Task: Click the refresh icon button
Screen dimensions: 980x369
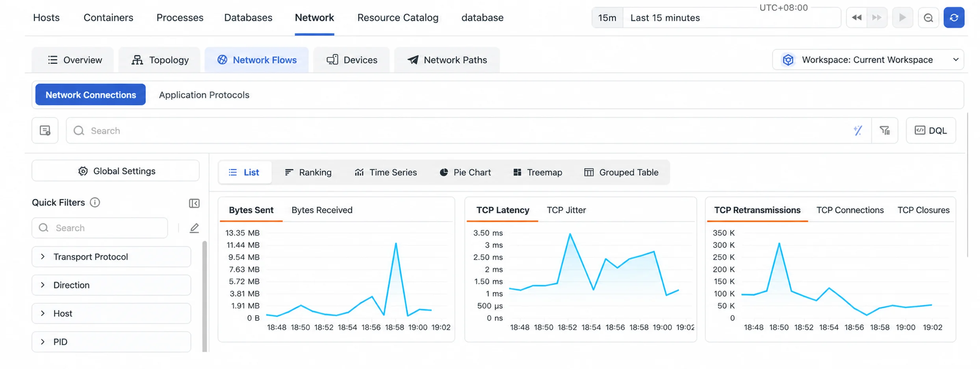Action: point(954,18)
